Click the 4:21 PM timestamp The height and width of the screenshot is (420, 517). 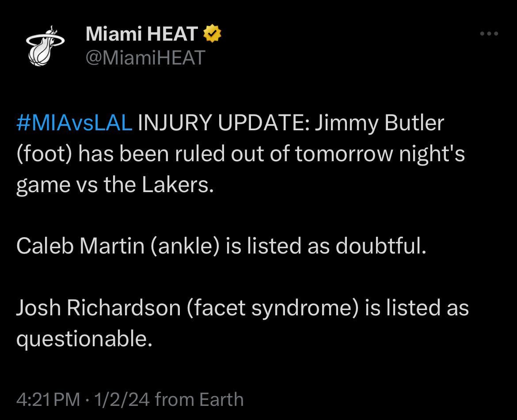tap(47, 399)
